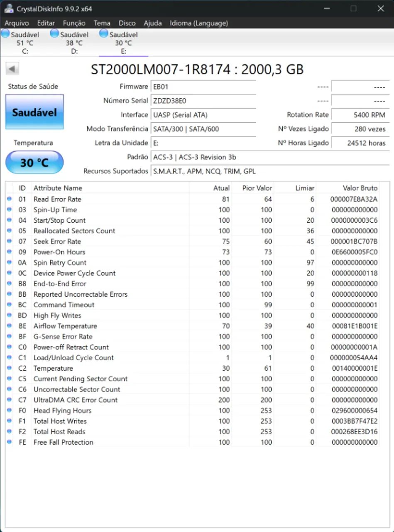Open the Ajuda menu
This screenshot has width=394, height=532.
click(153, 23)
